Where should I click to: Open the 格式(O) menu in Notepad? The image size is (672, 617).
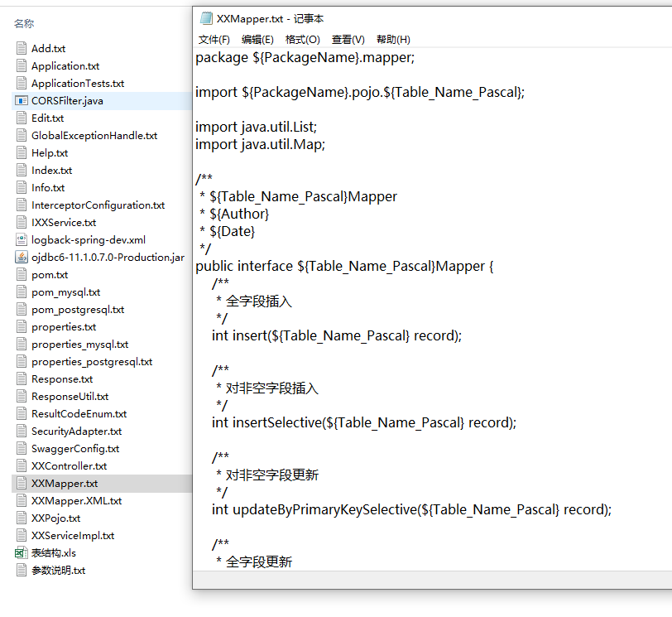pos(302,40)
